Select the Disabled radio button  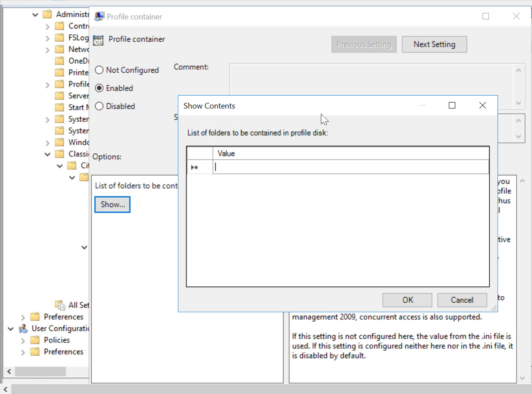click(99, 106)
